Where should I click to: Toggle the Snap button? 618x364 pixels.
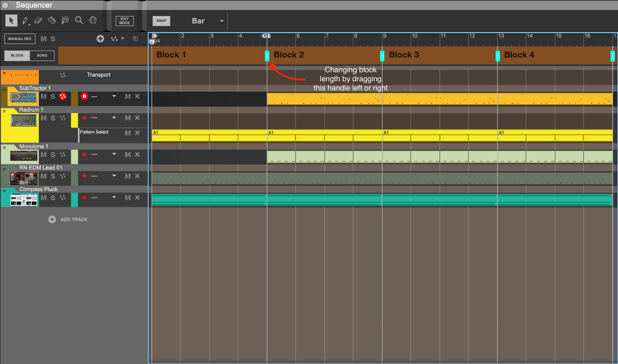coord(161,21)
